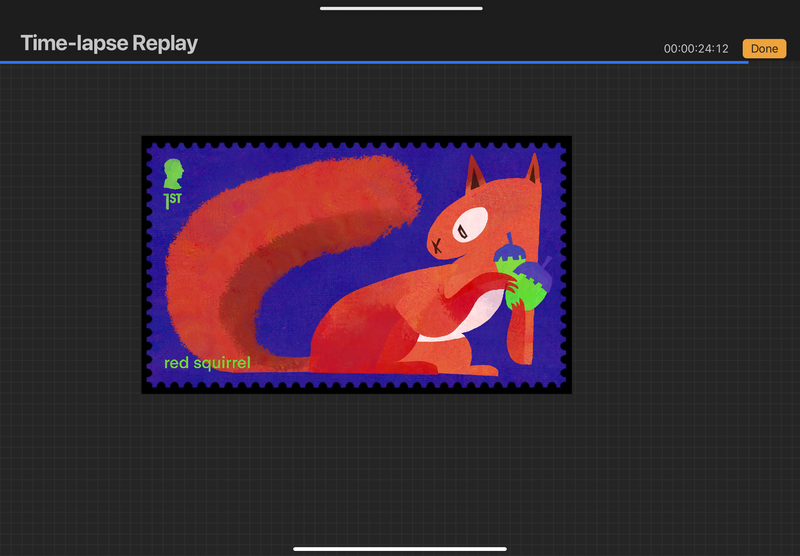This screenshot has height=556, width=800.
Task: Tap the orange Done button
Action: 764,48
